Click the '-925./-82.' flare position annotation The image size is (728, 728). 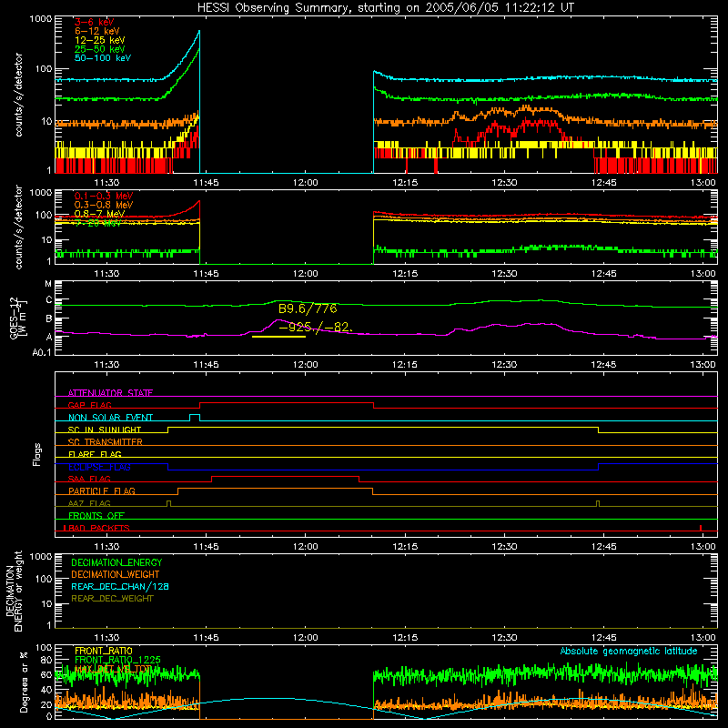click(316, 328)
